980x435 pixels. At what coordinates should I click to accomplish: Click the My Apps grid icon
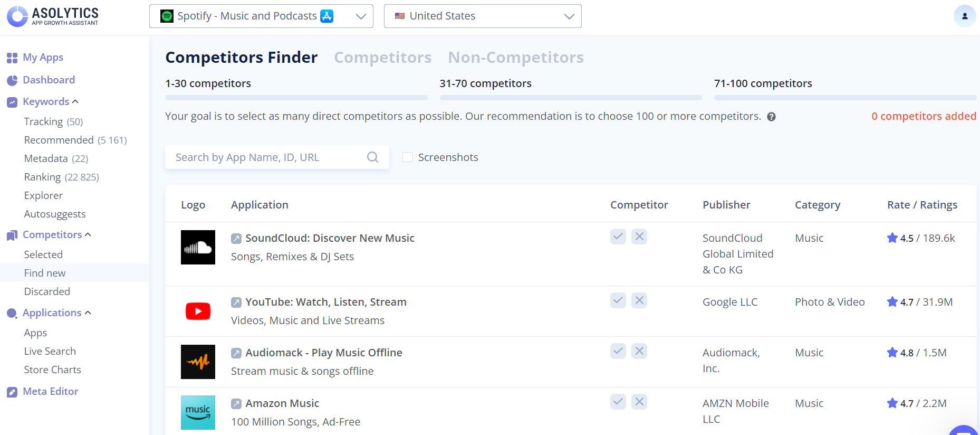[12, 58]
